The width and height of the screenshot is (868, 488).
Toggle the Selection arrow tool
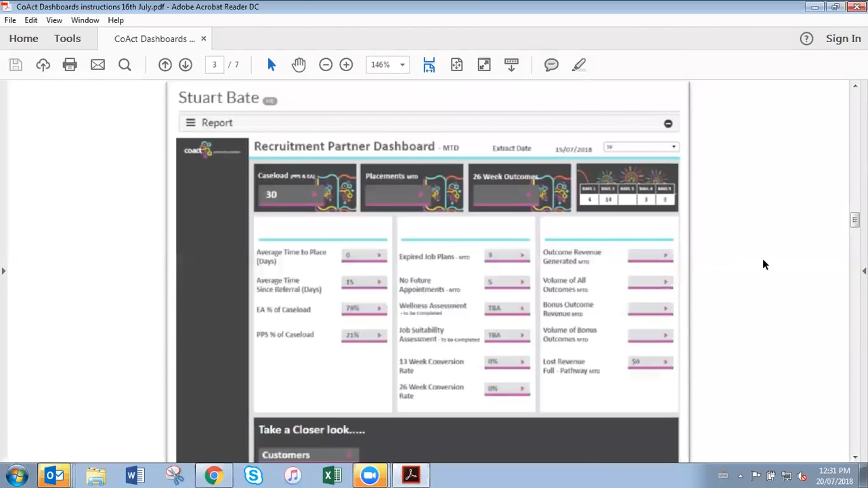click(271, 65)
